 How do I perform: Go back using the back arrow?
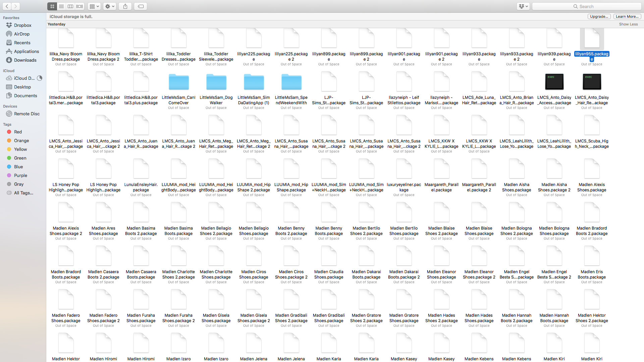7,6
